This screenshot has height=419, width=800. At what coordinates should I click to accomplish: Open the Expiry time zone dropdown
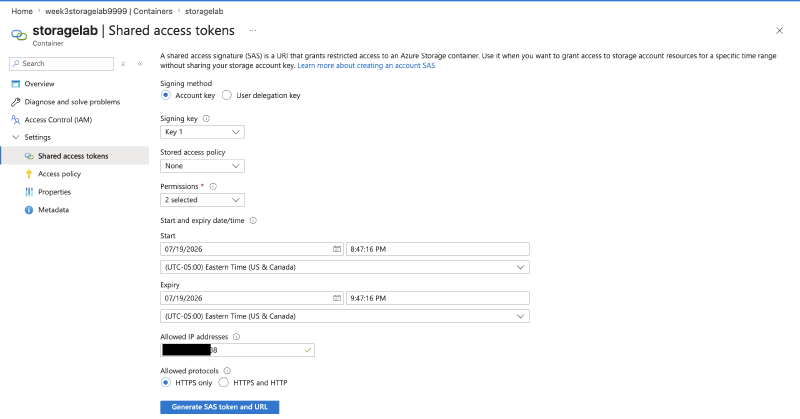344,316
